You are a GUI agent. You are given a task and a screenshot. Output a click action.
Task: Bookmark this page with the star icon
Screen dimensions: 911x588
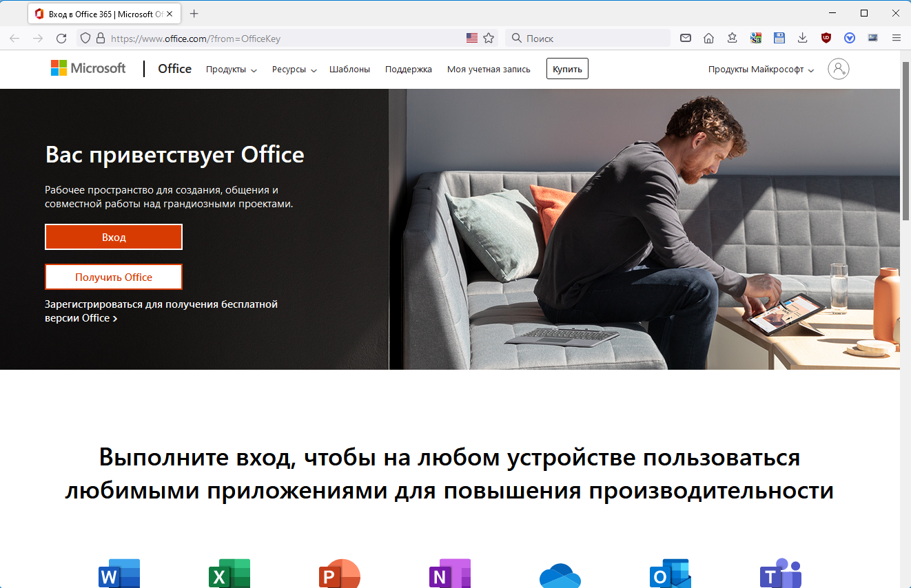(x=489, y=39)
